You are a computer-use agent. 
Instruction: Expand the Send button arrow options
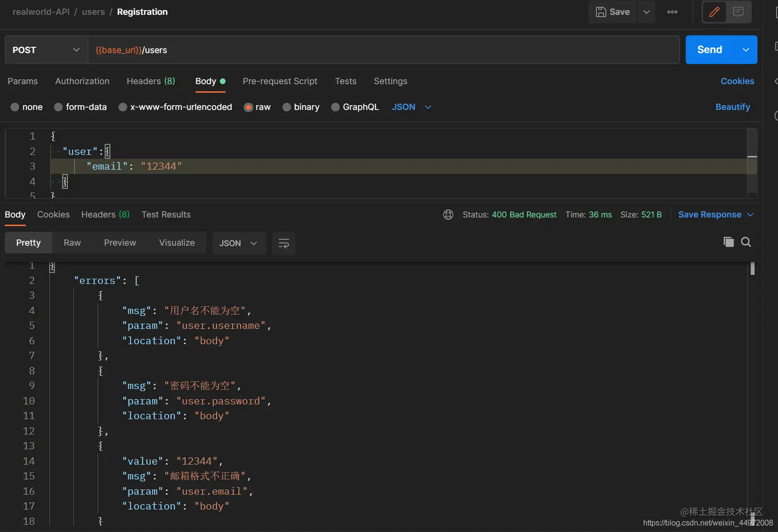[746, 50]
